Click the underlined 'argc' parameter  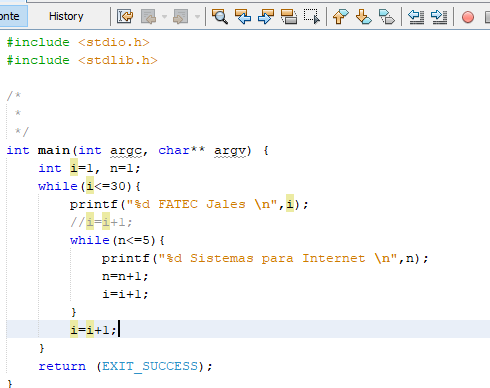click(x=126, y=151)
